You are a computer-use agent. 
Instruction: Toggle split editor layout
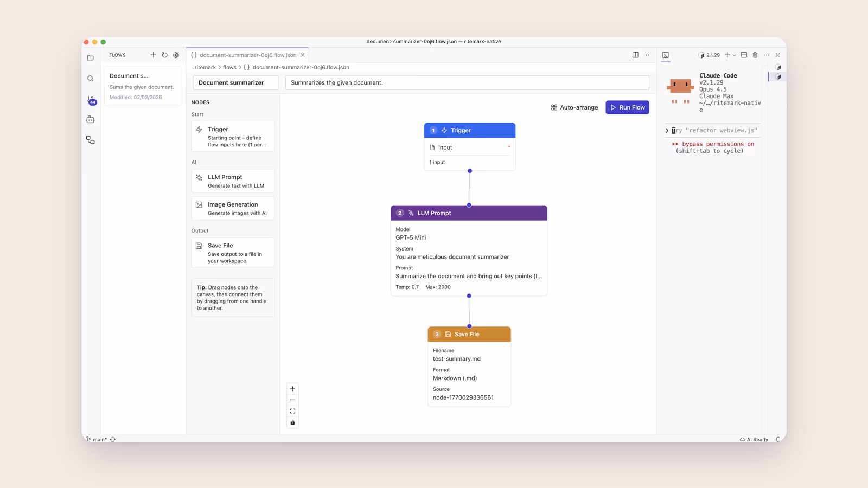click(x=635, y=55)
